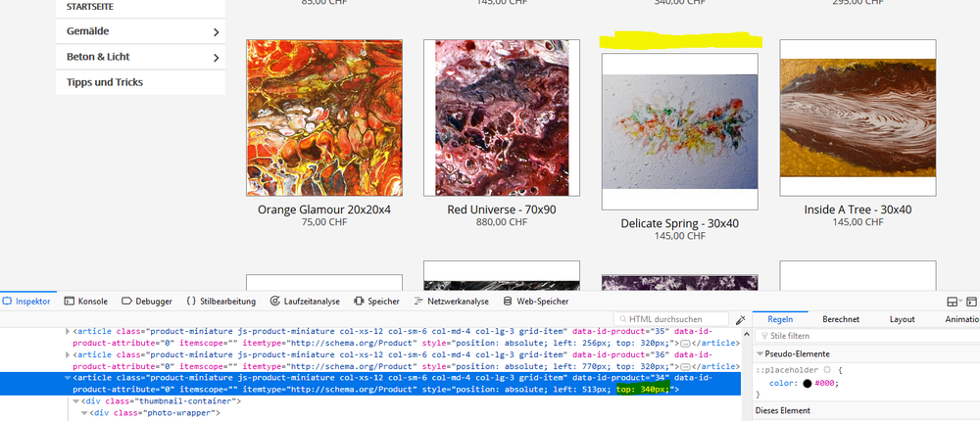980x421 pixels.
Task: Open the Orange Glamour painting thumbnail
Action: click(324, 118)
